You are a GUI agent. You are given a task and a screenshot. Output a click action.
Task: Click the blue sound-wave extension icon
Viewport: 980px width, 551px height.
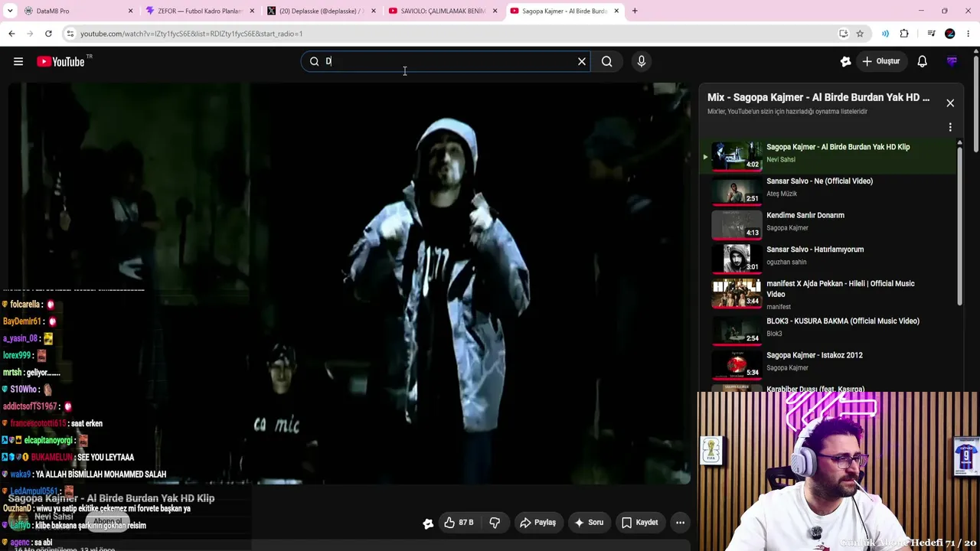[885, 34]
